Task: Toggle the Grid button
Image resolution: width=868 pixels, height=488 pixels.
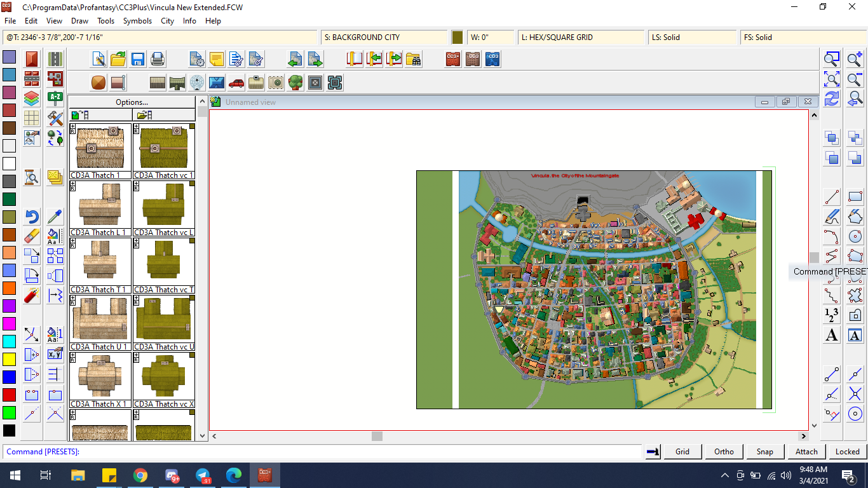Action: coord(682,452)
